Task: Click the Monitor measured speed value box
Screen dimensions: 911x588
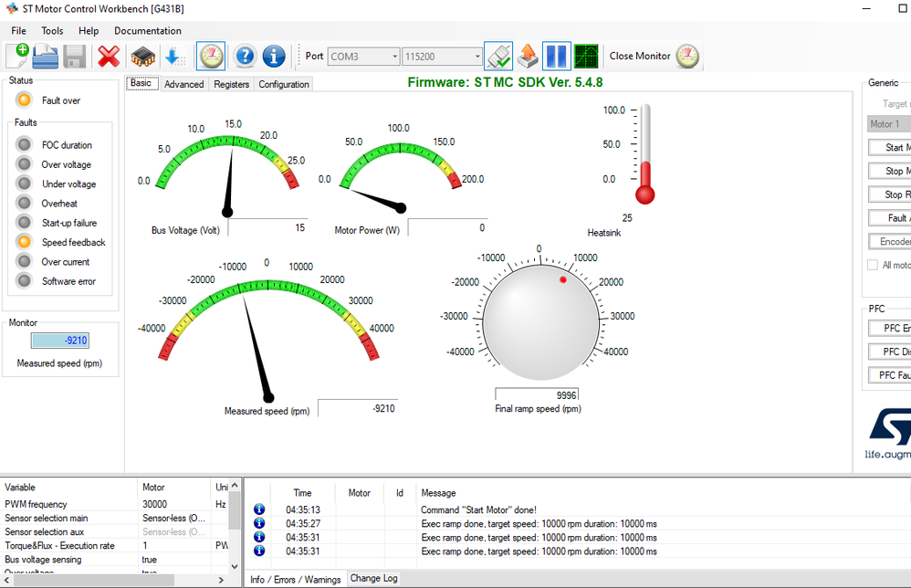Action: [60, 341]
